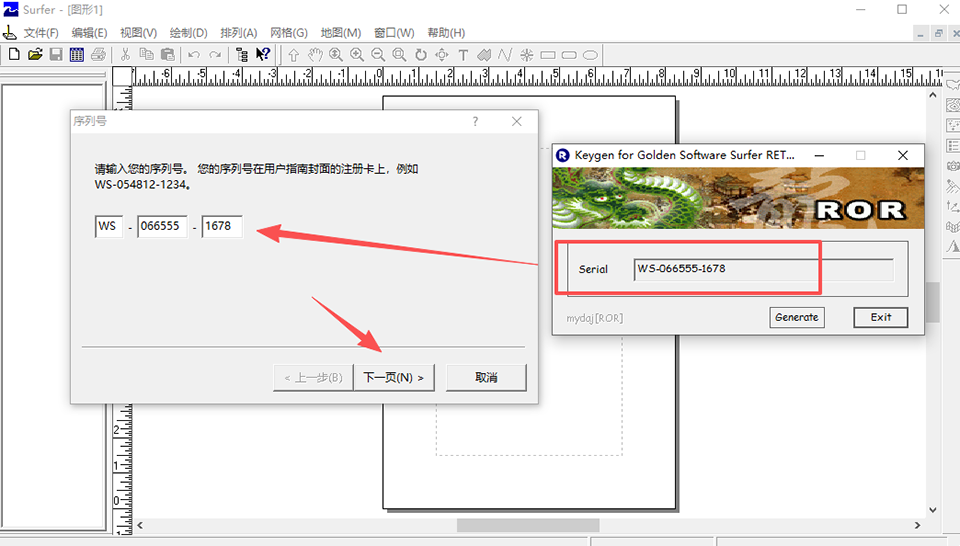Click the WS serial prefix field

pyautogui.click(x=109, y=226)
